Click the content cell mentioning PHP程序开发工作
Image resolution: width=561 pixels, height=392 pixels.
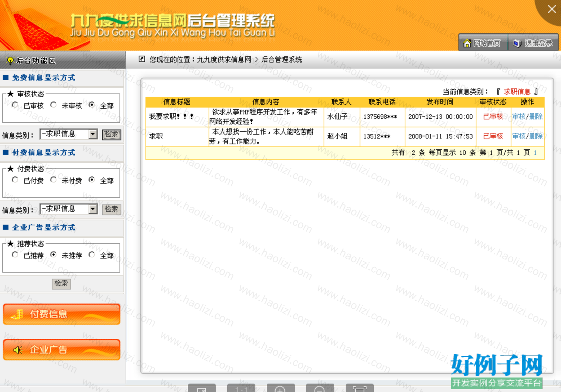[266, 117]
